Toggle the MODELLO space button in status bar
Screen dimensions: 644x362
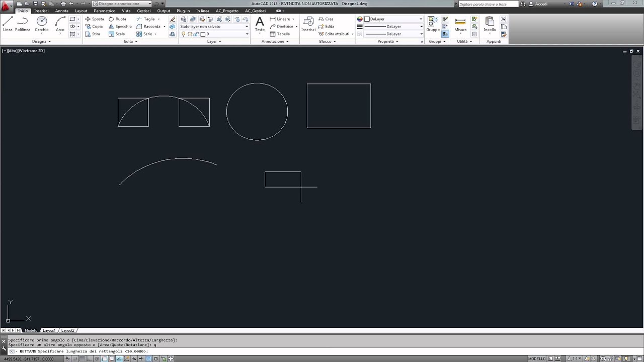point(537,358)
